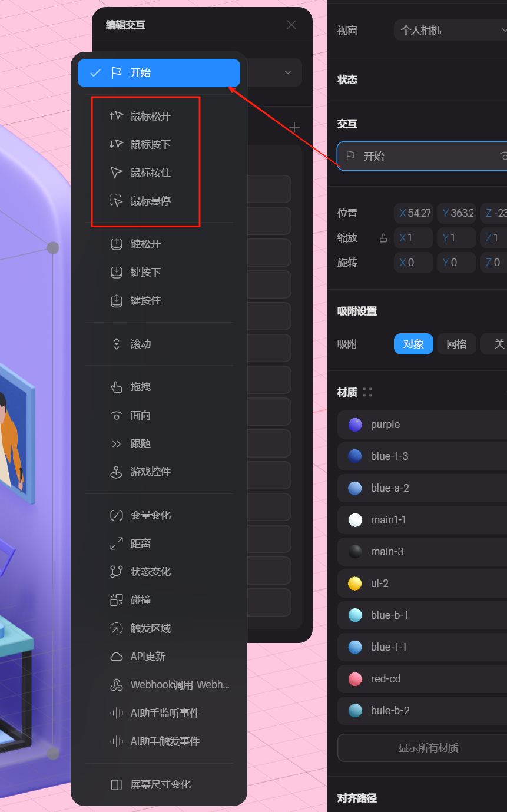Choose the 碰撞 collision icon
The image size is (507, 812).
click(117, 600)
